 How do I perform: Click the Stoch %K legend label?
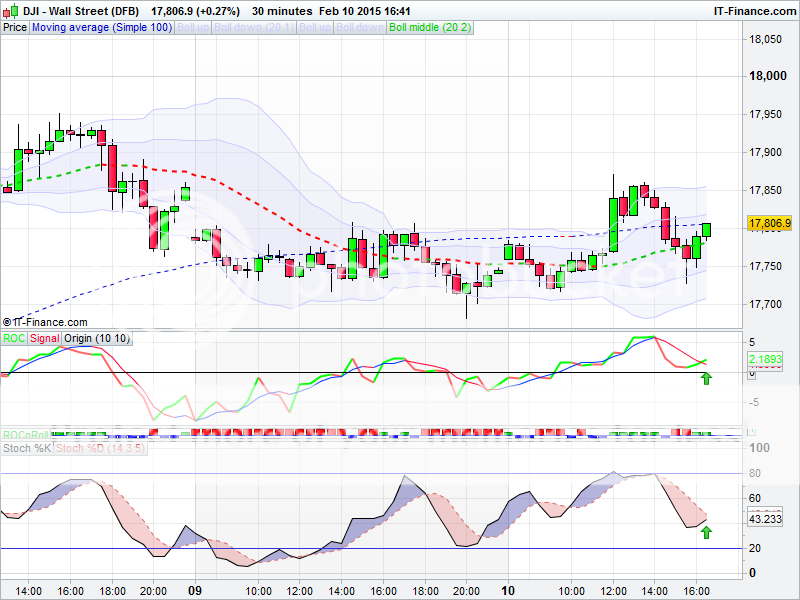[x=27, y=449]
